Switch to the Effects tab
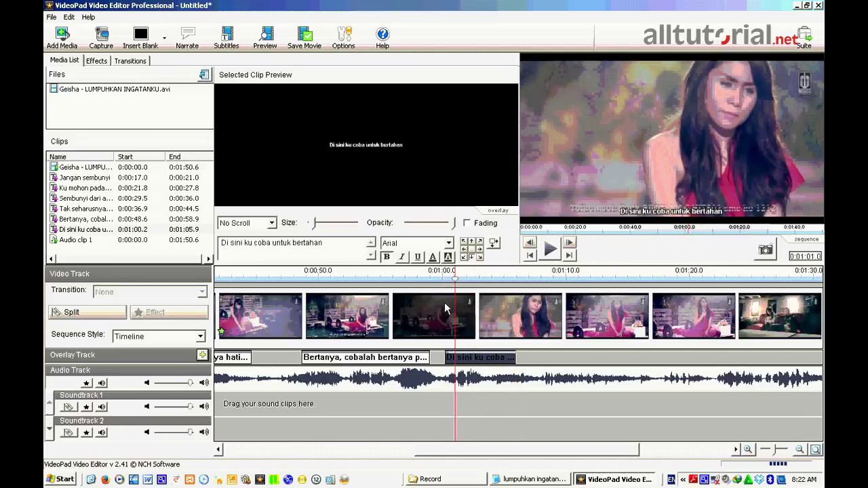Screen dimensions: 868x488 point(96,61)
